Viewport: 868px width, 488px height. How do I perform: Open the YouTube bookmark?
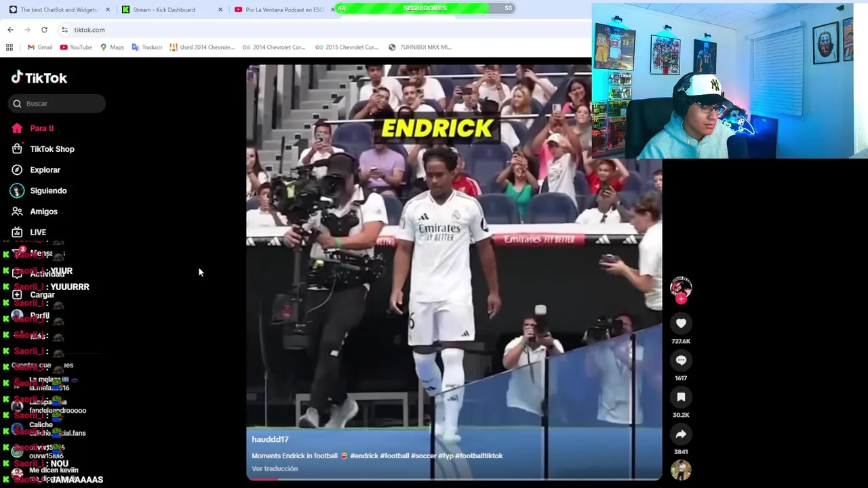pyautogui.click(x=76, y=47)
